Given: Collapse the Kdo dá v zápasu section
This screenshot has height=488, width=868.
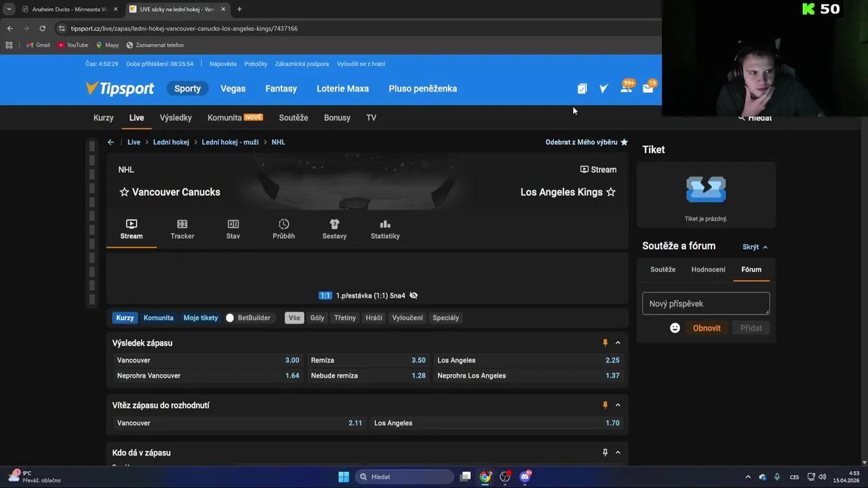Looking at the screenshot, I should pos(618,453).
